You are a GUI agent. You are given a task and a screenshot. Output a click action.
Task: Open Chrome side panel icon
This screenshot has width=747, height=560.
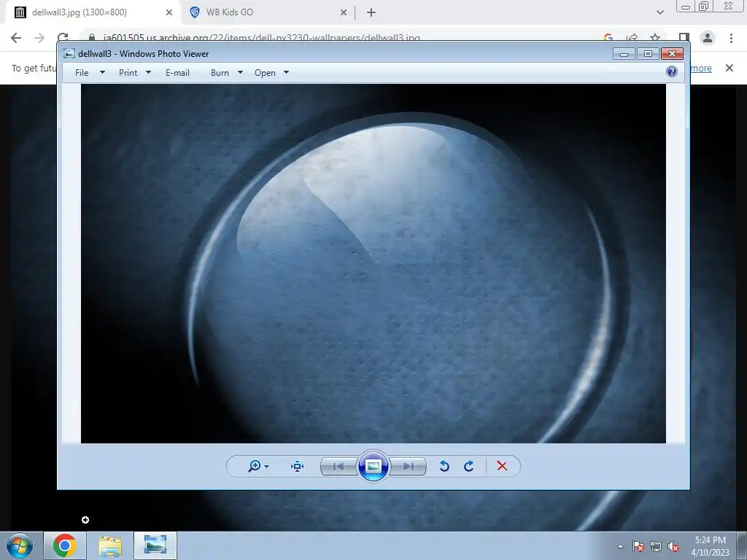(684, 37)
